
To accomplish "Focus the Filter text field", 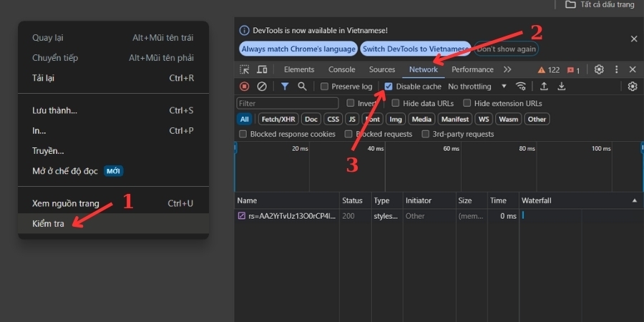I will coord(288,103).
